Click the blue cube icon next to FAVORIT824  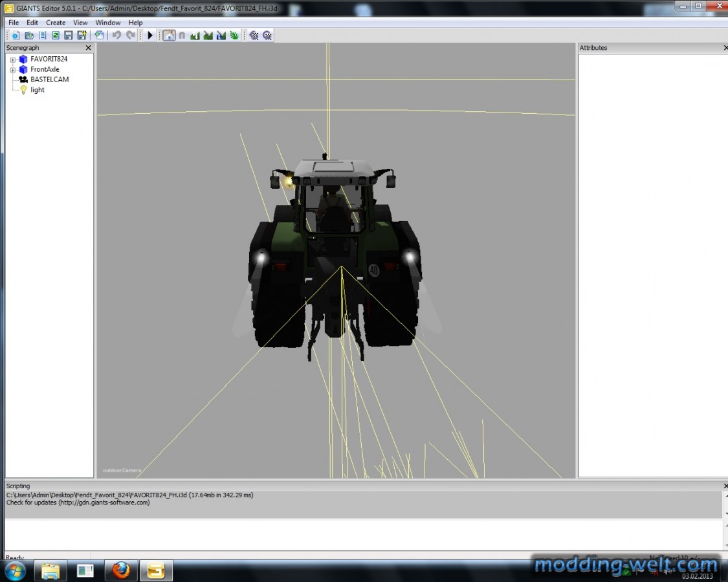23,59
